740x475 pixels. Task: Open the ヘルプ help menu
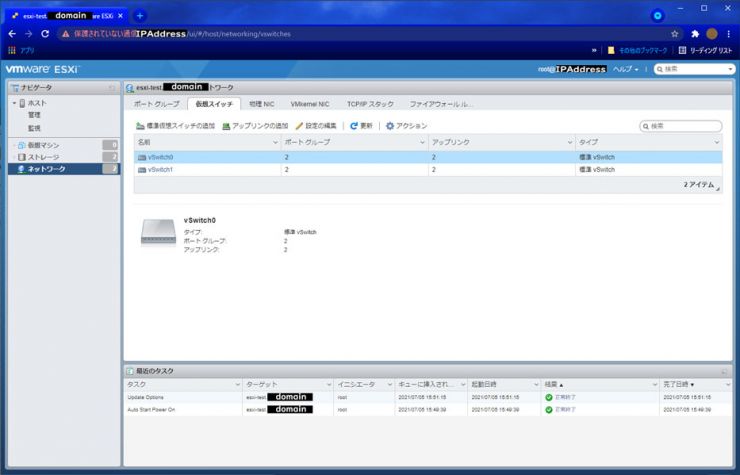[625, 69]
